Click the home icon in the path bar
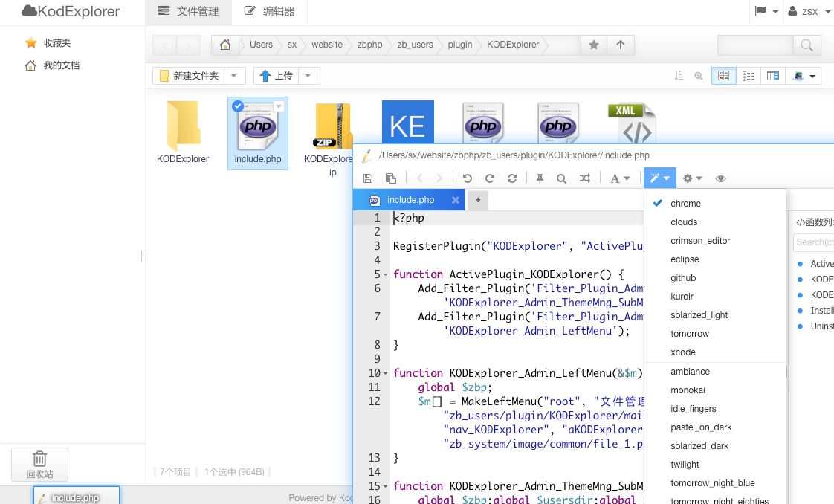This screenshot has height=504, width=834. click(x=225, y=45)
